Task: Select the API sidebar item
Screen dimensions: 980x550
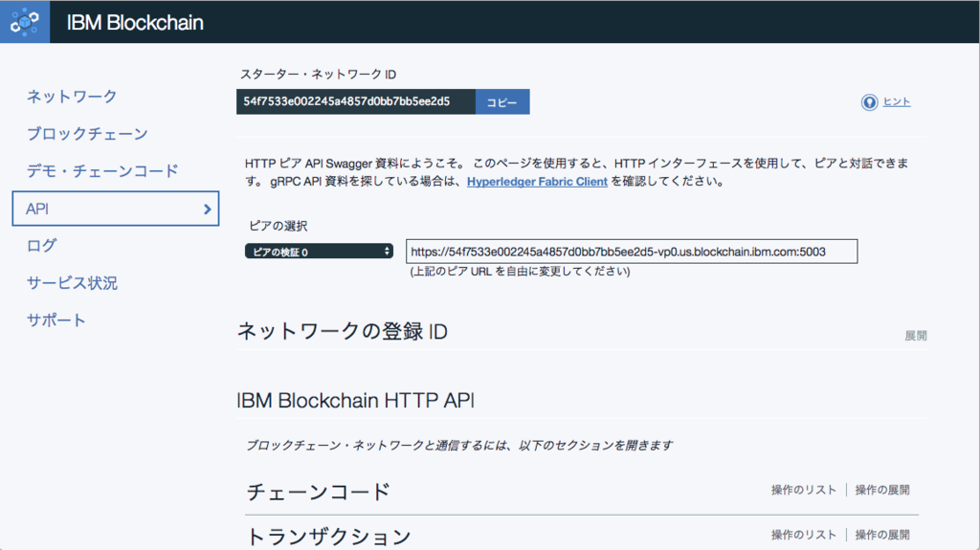Action: [116, 209]
